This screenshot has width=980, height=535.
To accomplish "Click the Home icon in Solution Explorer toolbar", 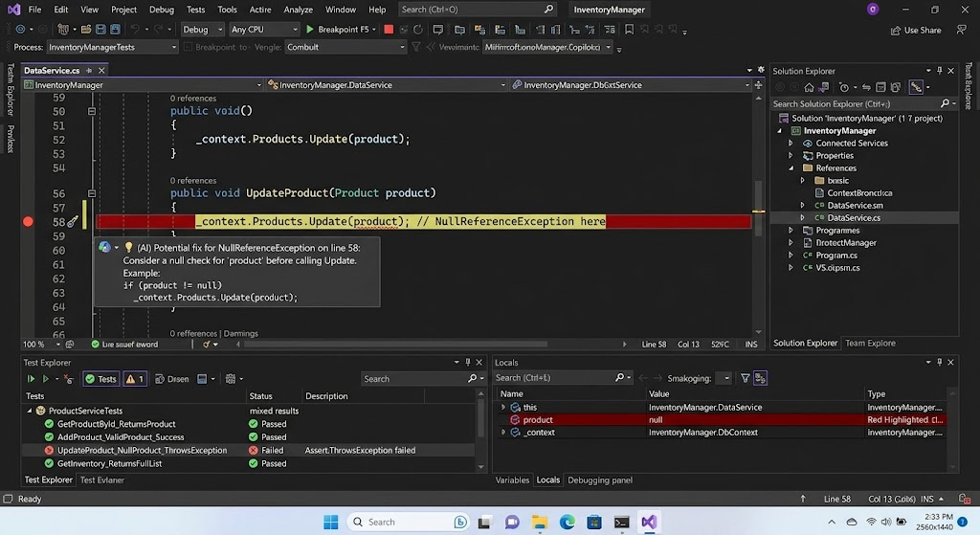I will click(809, 87).
